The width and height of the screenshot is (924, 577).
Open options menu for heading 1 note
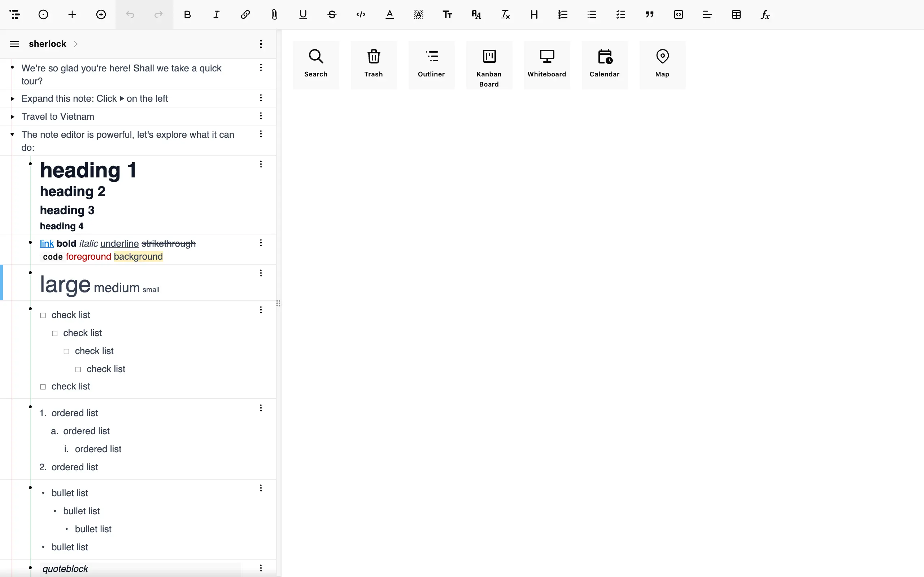(261, 164)
